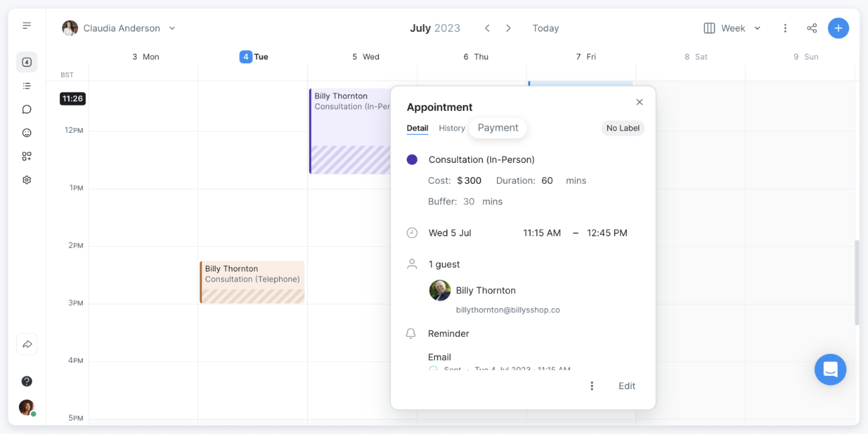Click the forward arrow to next week
The width and height of the screenshot is (868, 434).
coord(508,28)
